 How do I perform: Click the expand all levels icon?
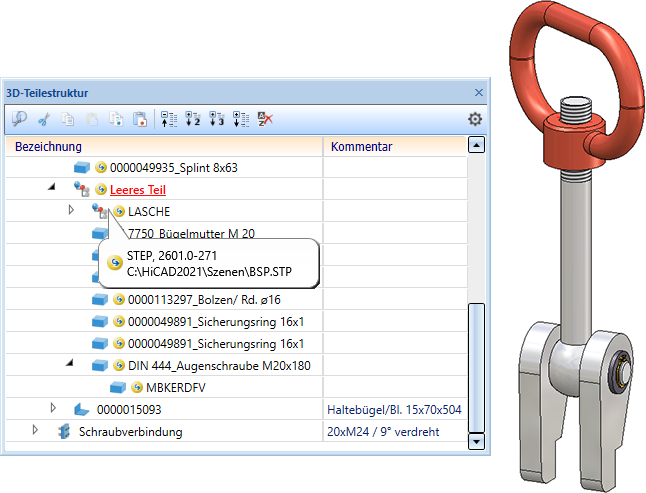coord(240,119)
